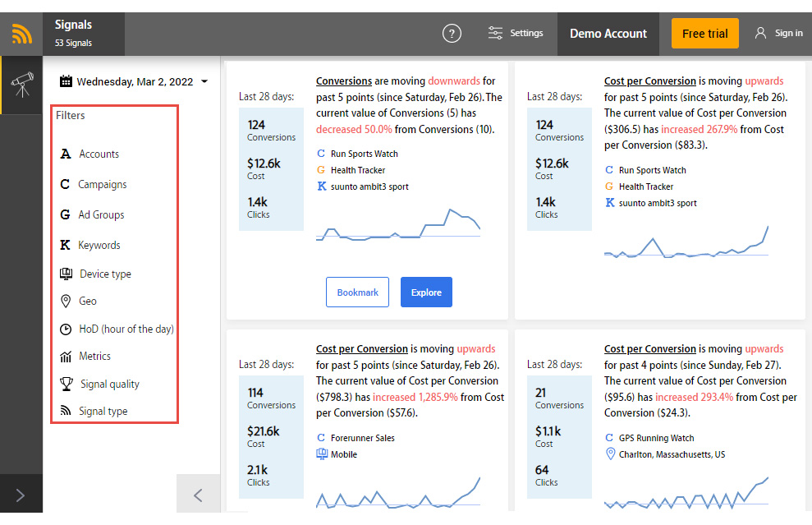812x525 pixels.
Task: Expand the left sidebar with right chevron
Action: pyautogui.click(x=21, y=495)
